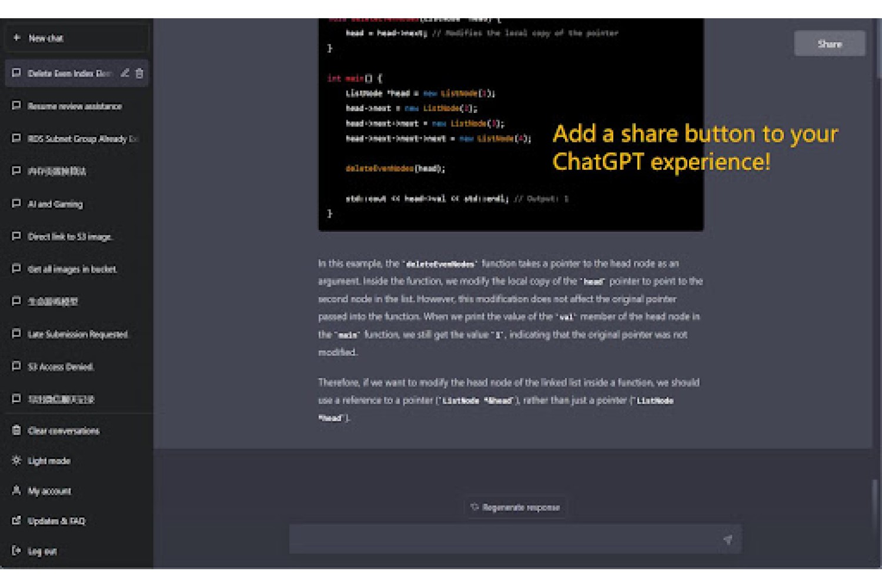This screenshot has height=588, width=882.
Task: Click Log out
Action: click(x=76, y=552)
